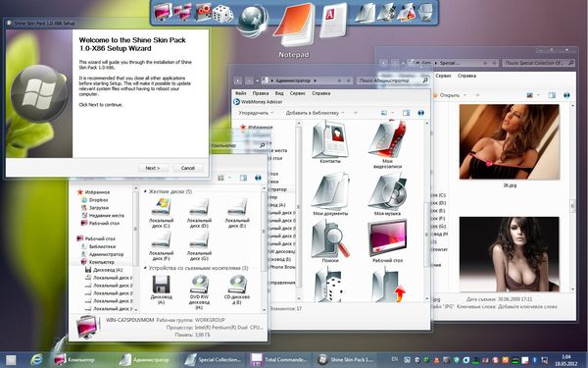Collapse Устройства со съемными носителями group
Image resolution: width=588 pixels, height=368 pixels.
tap(145, 268)
